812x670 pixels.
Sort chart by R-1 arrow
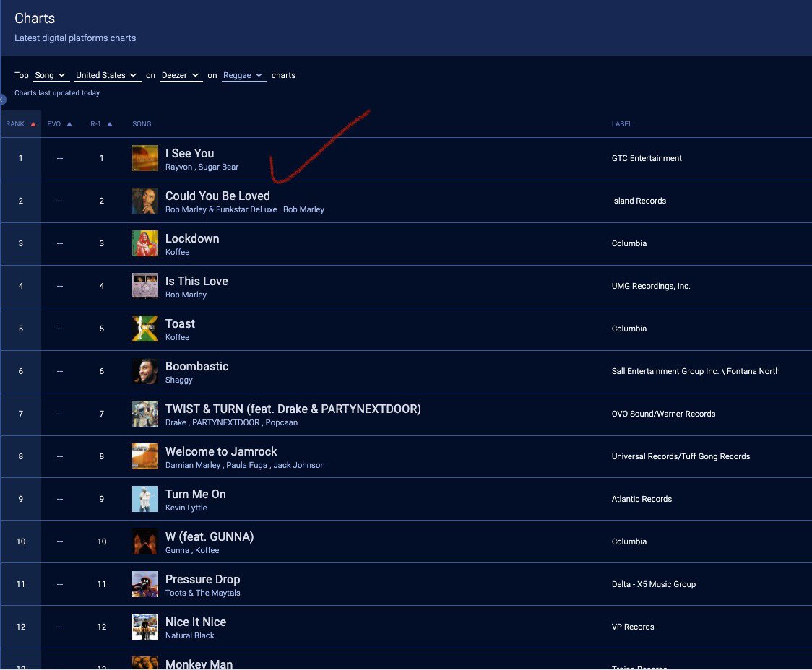(110, 124)
